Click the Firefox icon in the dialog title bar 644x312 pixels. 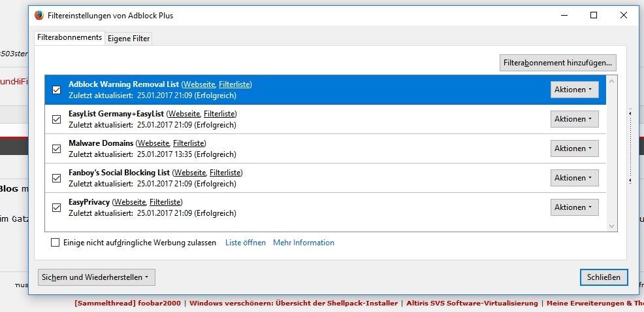[39, 16]
